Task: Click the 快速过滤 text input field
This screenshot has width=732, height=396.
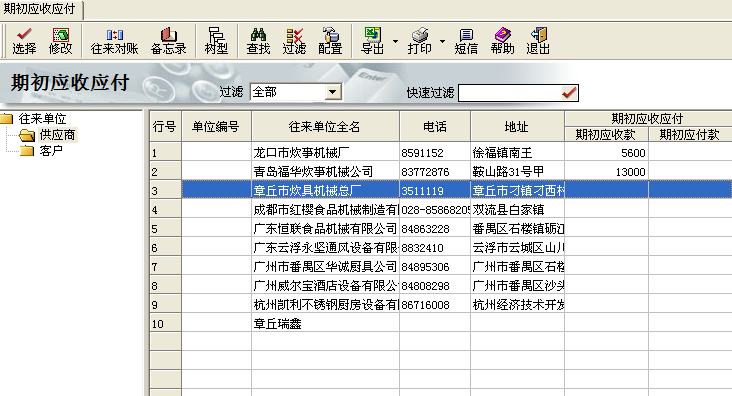Action: click(510, 93)
